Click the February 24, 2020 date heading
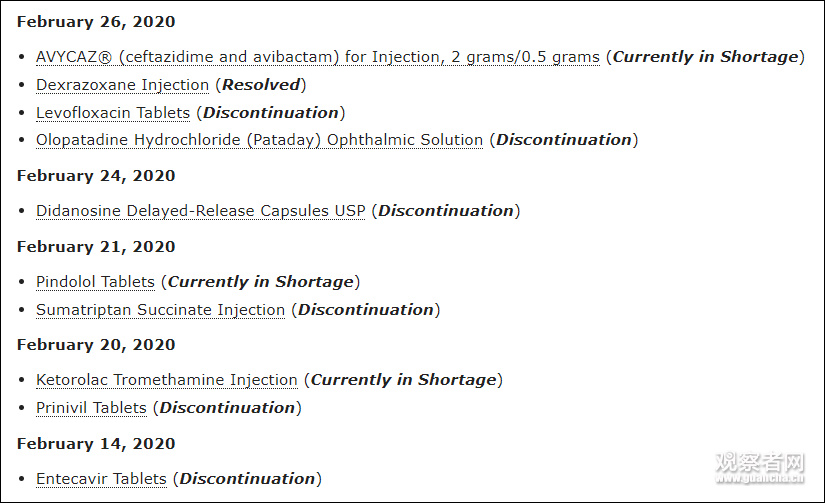 (x=96, y=176)
